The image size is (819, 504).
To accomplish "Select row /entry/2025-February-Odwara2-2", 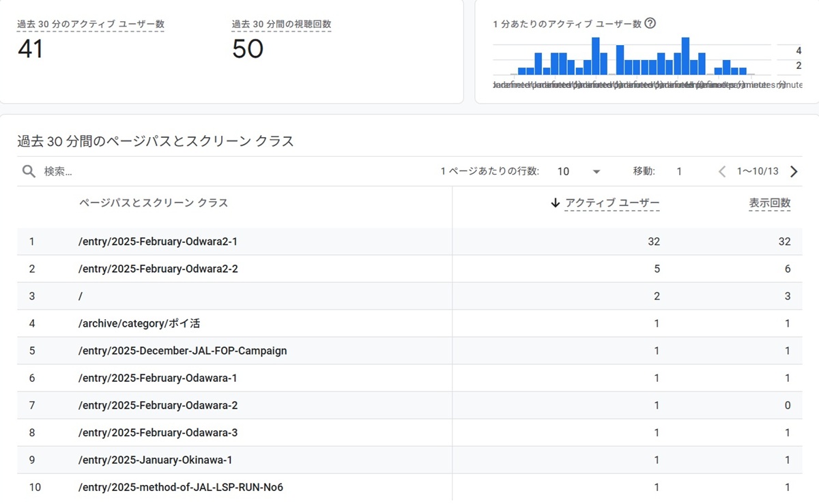I will tap(409, 269).
